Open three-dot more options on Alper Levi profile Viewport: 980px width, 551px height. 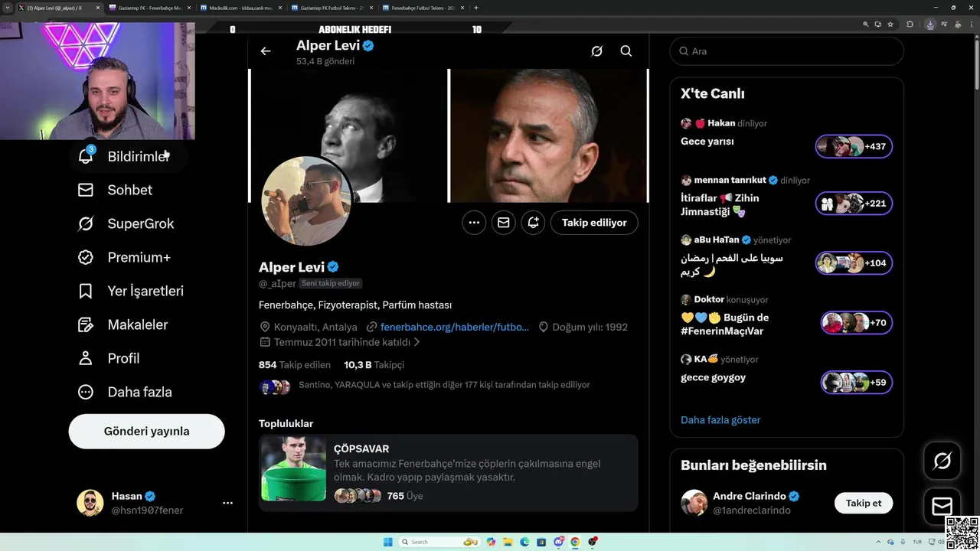click(x=474, y=223)
